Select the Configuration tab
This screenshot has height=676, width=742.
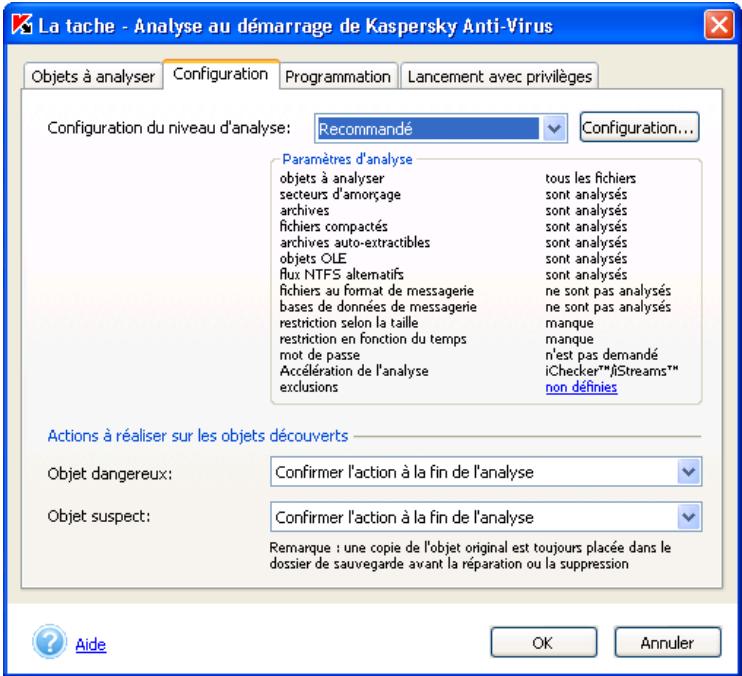[x=221, y=74]
